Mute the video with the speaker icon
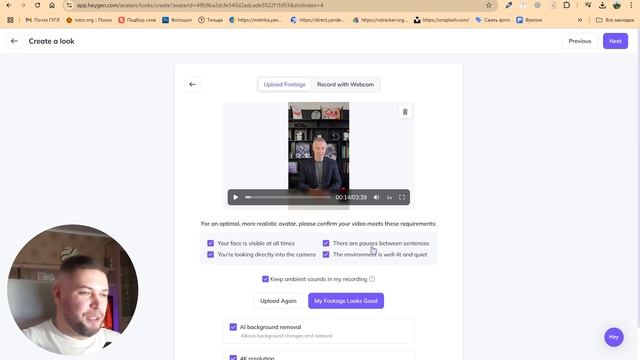 (376, 197)
